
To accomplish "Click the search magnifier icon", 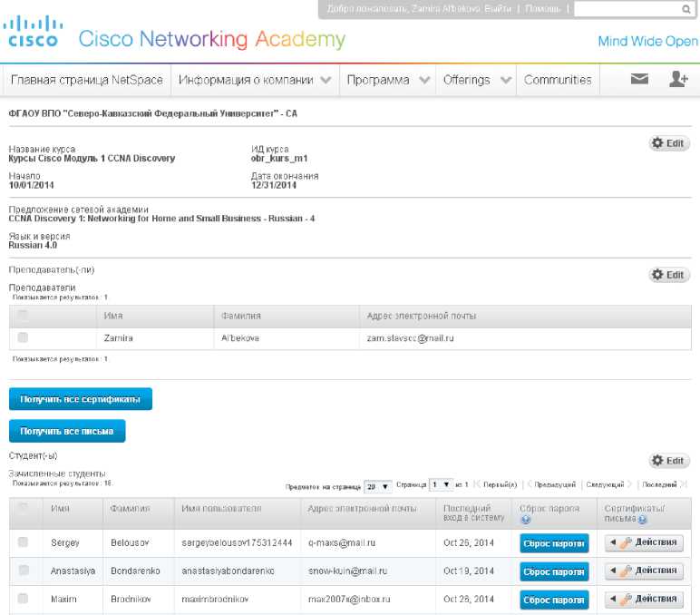I will [x=686, y=9].
